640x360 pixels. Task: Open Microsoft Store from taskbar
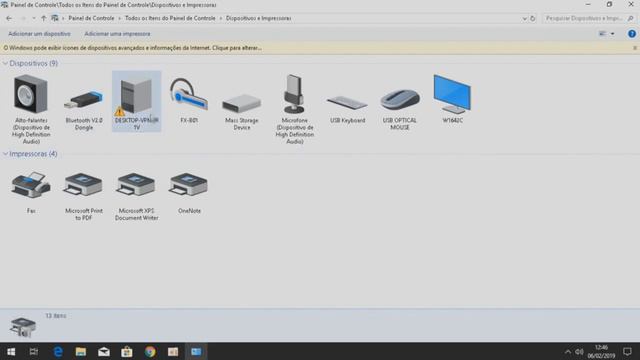[127, 351]
